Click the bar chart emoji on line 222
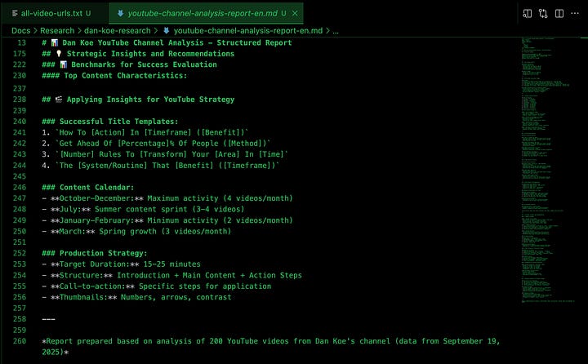 [64, 64]
